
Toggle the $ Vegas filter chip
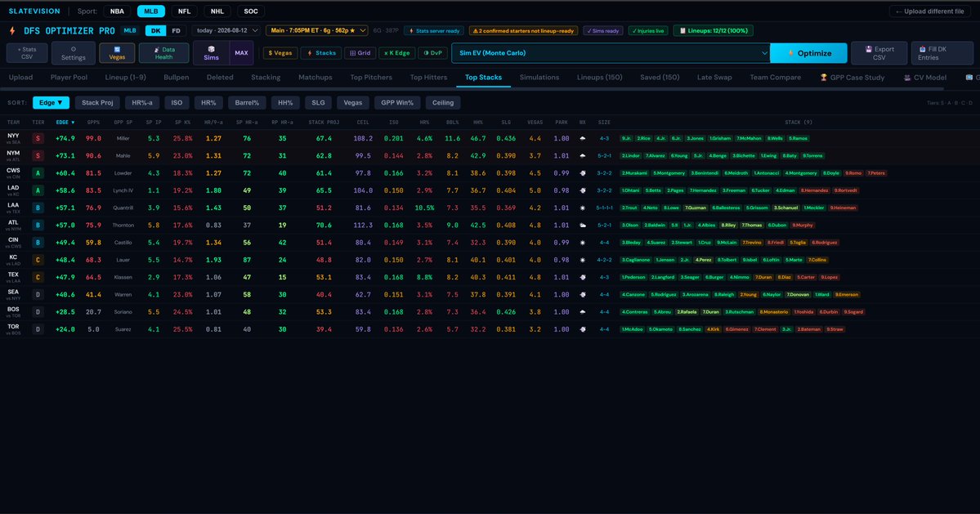tap(280, 53)
